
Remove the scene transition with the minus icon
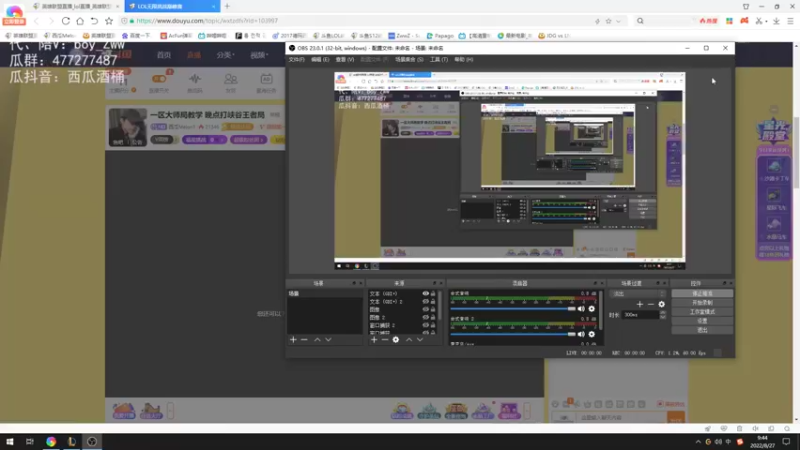651,304
